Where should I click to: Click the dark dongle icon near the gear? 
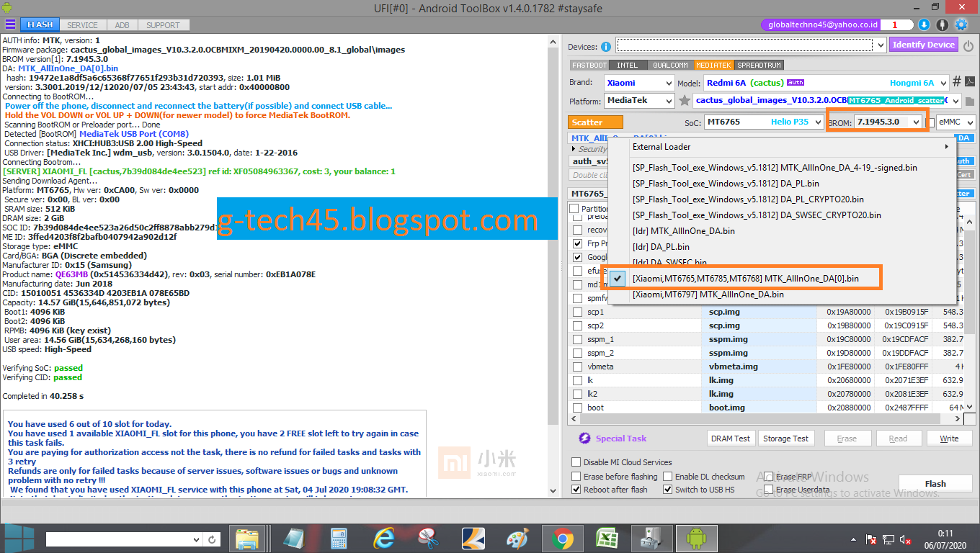tap(943, 24)
